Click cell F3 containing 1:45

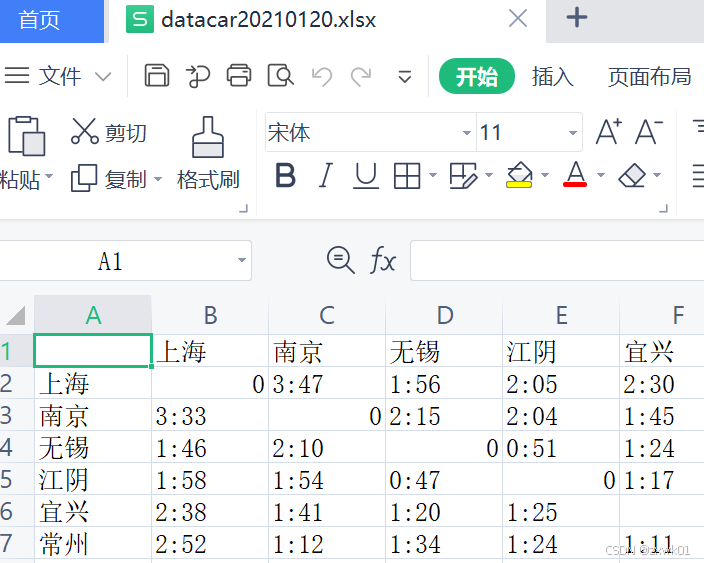(662, 415)
